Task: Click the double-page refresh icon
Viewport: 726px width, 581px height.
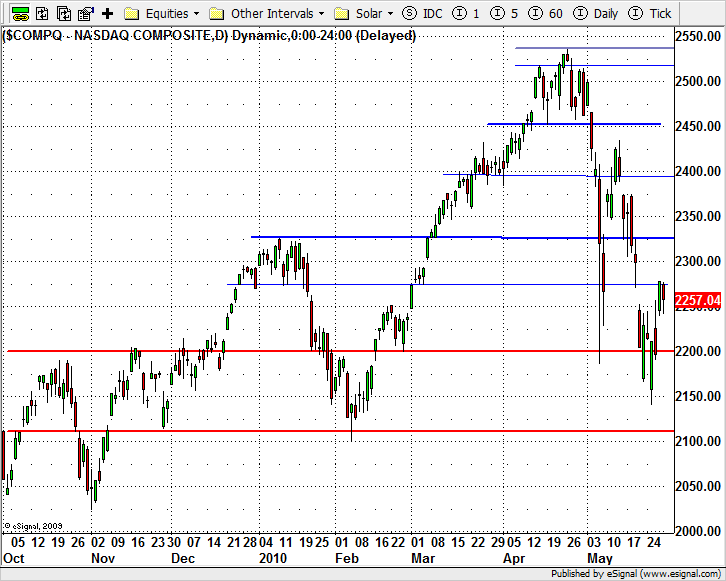Action: [x=63, y=13]
